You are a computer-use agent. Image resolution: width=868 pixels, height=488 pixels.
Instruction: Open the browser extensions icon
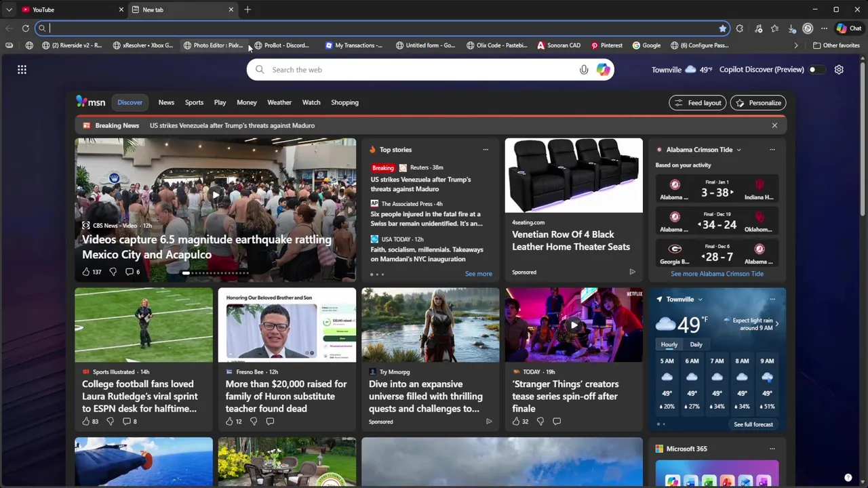click(740, 28)
